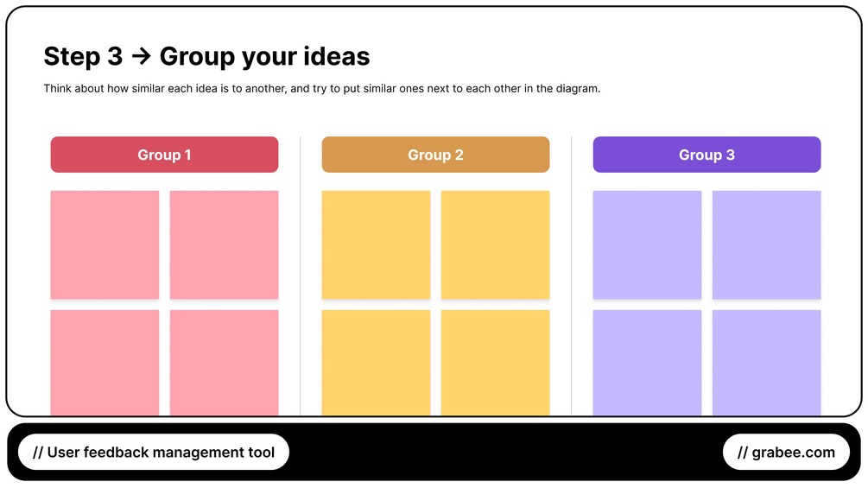Click the top-right yellow sticky note

(495, 244)
